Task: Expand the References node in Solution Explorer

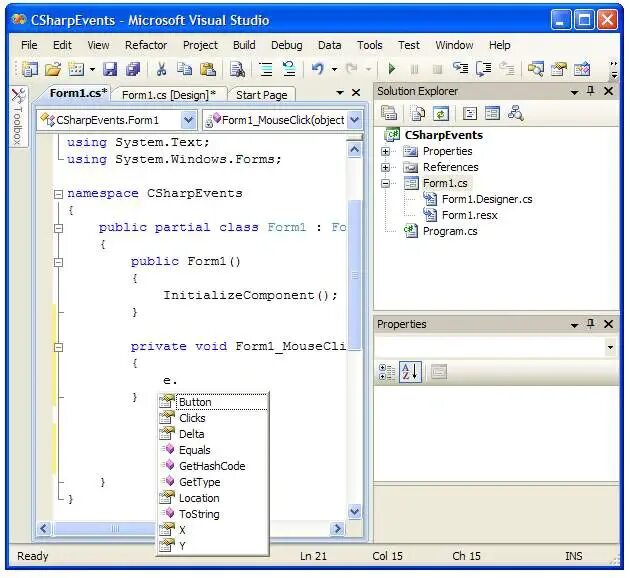Action: [x=385, y=167]
